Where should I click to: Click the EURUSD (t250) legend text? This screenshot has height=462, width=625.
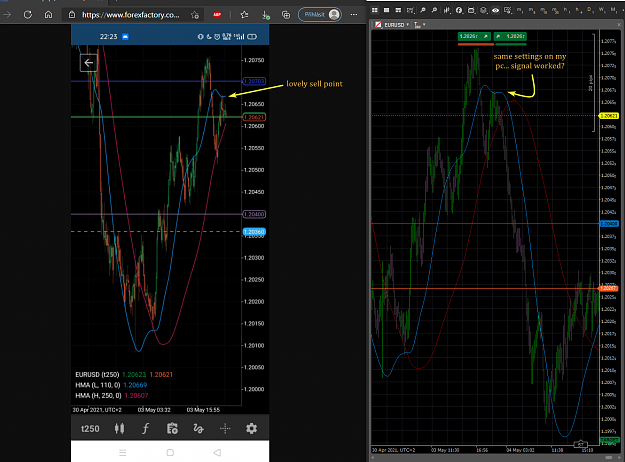(97, 375)
